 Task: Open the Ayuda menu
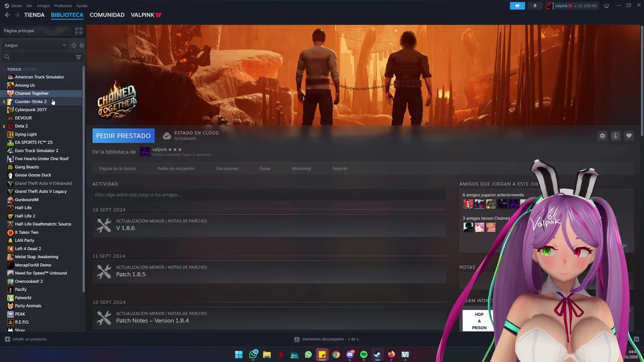[x=82, y=6]
